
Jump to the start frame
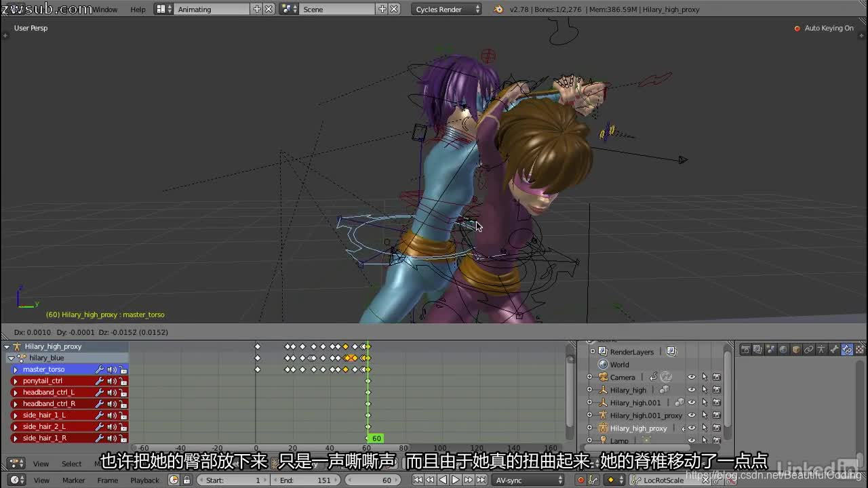click(x=418, y=480)
